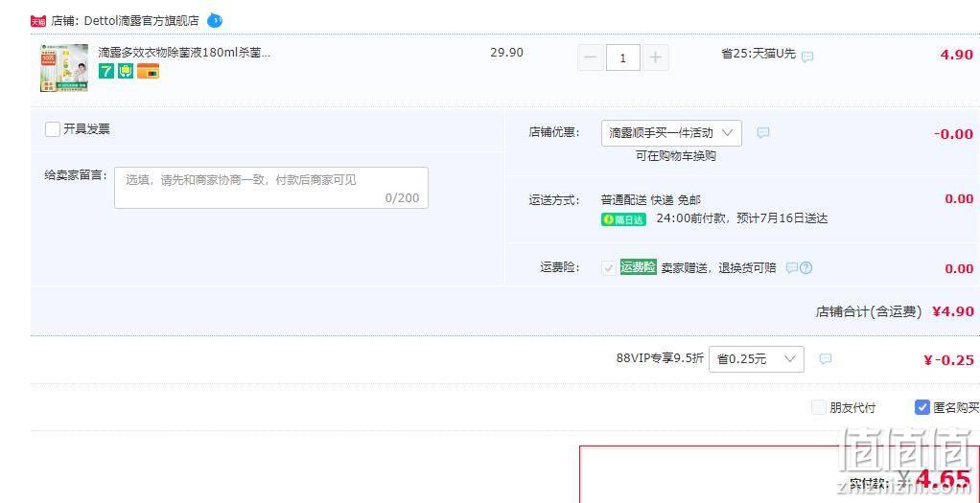
Task: Toggle the 运费险 shipping insurance checkbox
Action: 608,268
